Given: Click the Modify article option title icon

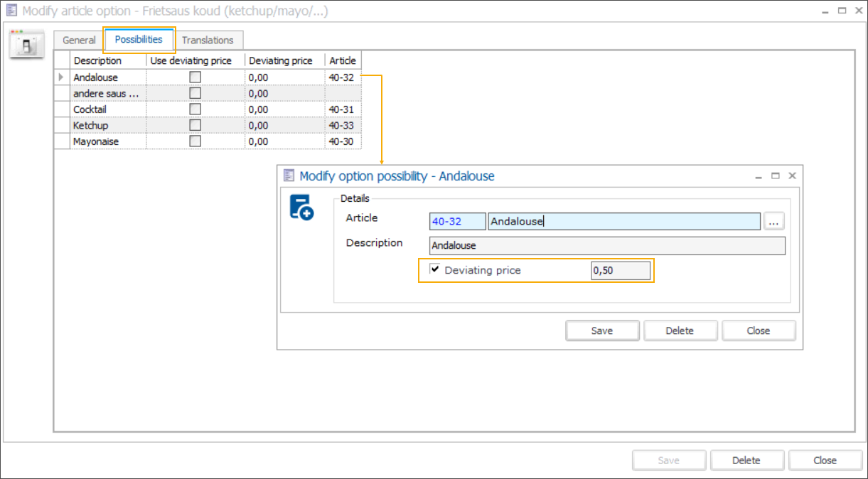Looking at the screenshot, I should (x=12, y=11).
